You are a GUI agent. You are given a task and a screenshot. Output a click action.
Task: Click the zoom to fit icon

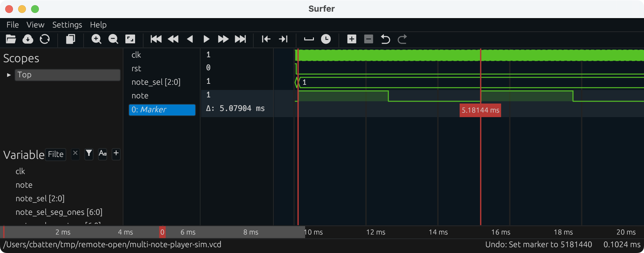[130, 39]
